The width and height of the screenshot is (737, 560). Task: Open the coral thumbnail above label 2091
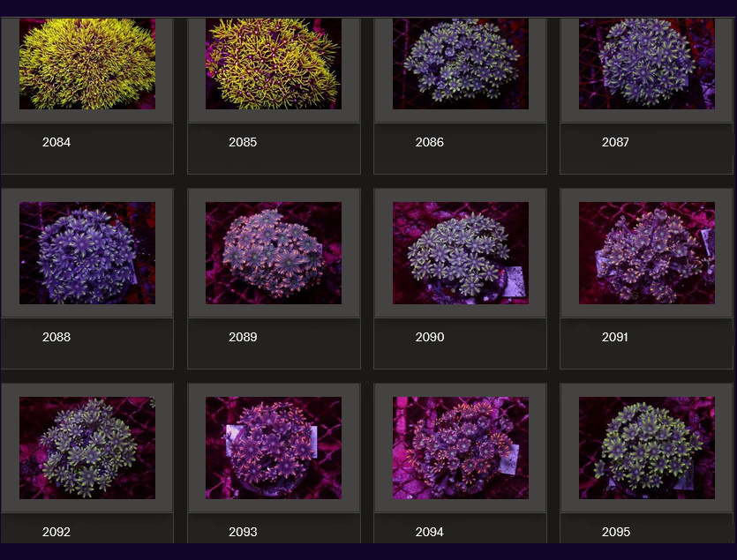647,253
